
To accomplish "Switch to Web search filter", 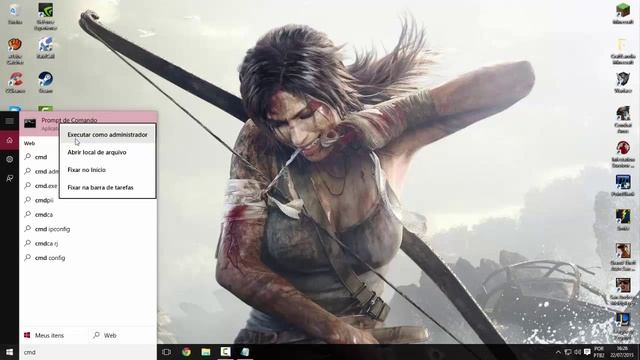I will point(105,335).
